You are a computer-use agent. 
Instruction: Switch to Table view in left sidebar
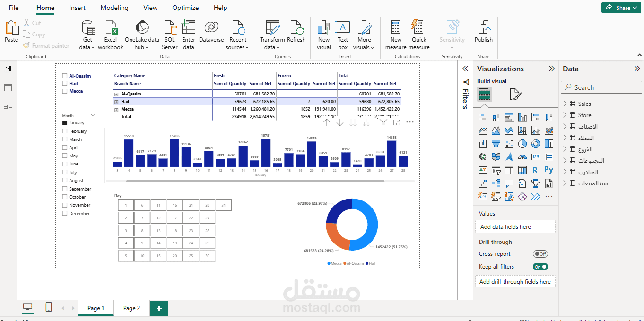[8, 88]
